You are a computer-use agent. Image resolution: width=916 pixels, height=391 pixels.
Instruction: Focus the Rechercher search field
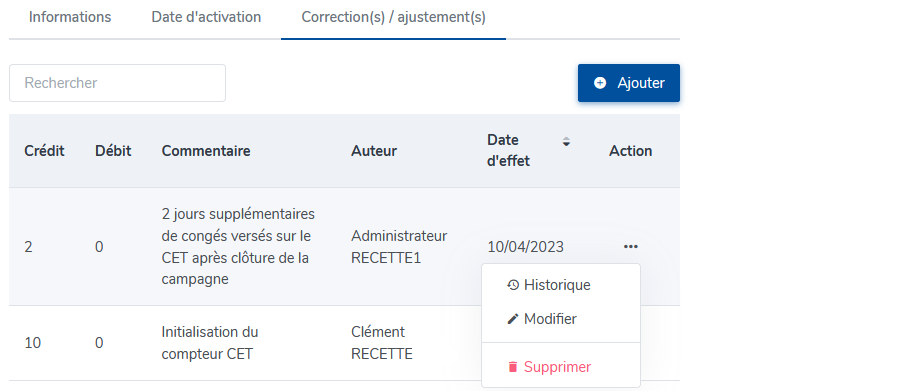pos(117,83)
